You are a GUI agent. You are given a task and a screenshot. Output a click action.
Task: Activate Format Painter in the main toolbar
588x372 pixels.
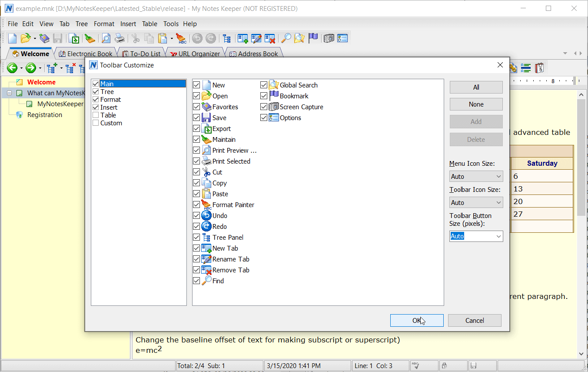pyautogui.click(x=181, y=38)
